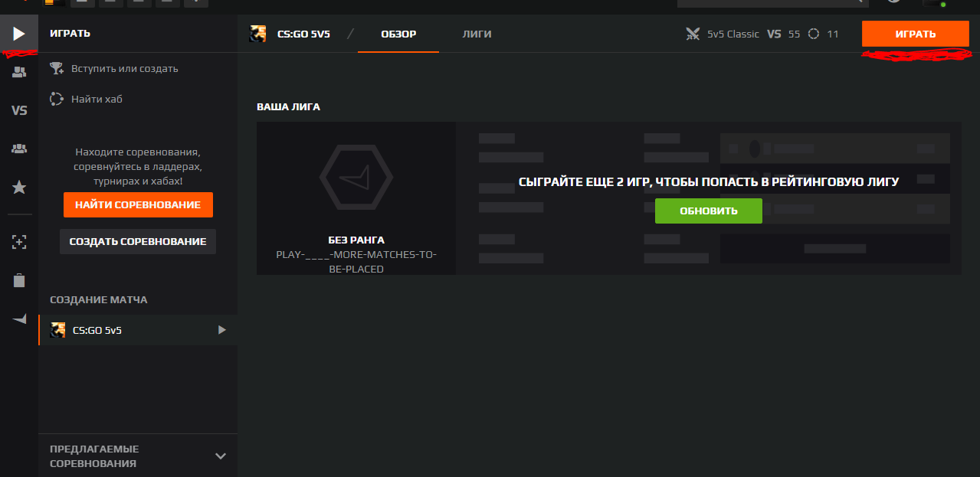The image size is (980, 477).
Task: Open the friends icon in the left sidebar
Action: [x=19, y=73]
